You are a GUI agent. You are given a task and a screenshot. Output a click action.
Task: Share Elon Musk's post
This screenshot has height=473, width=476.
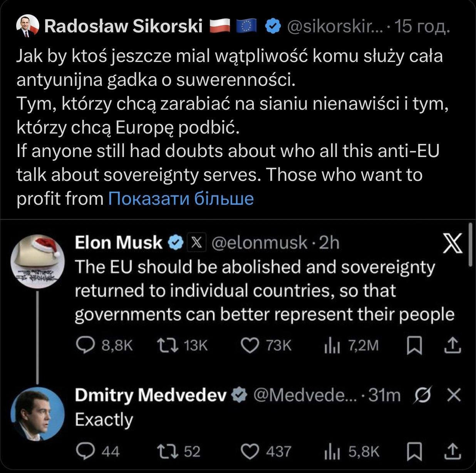(453, 346)
